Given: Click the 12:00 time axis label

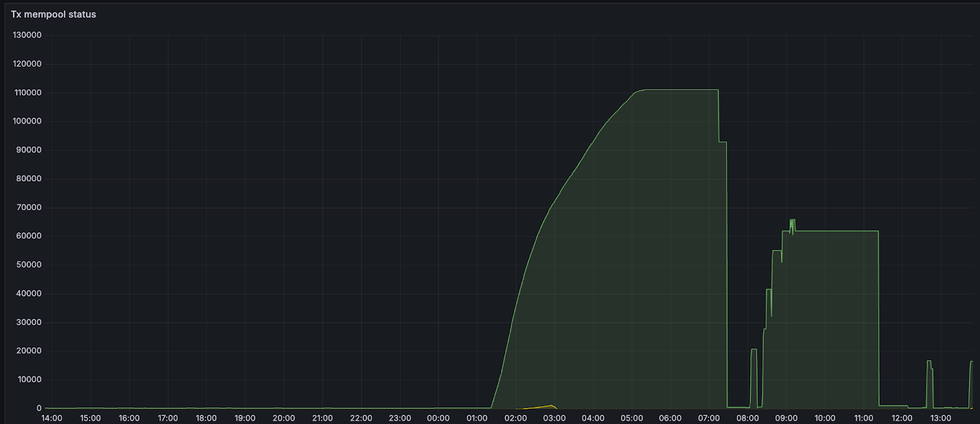Looking at the screenshot, I should coord(902,418).
